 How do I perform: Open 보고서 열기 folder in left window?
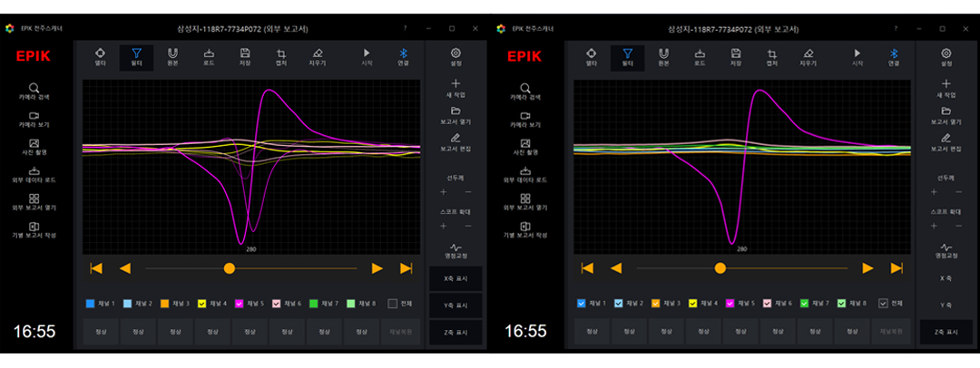(x=456, y=115)
